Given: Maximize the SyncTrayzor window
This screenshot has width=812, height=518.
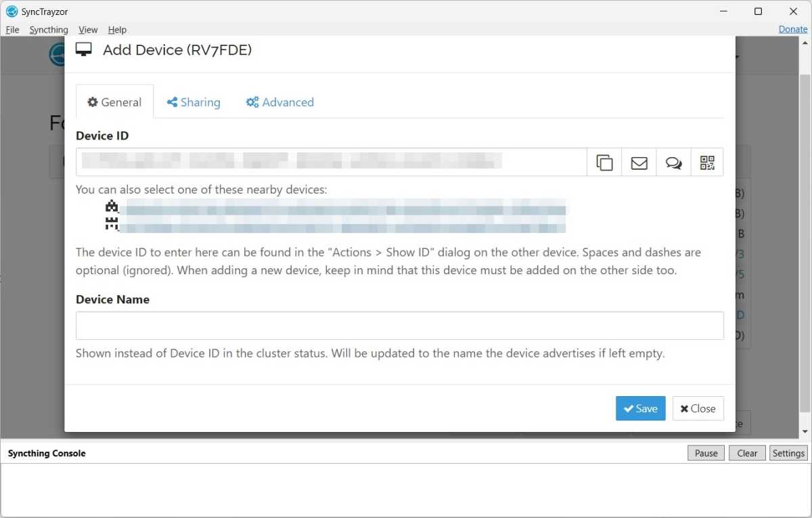Looking at the screenshot, I should tap(759, 12).
